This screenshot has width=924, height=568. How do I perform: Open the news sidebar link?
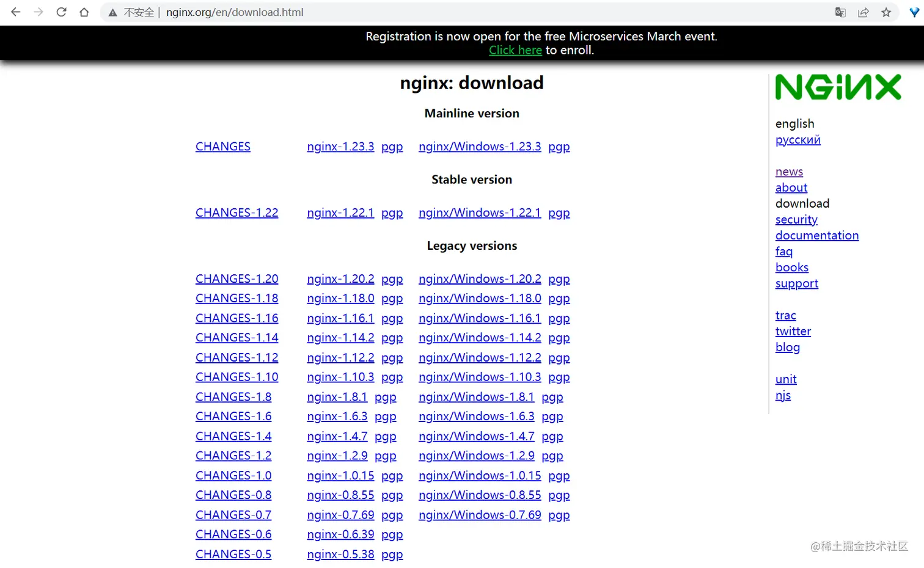(x=789, y=172)
